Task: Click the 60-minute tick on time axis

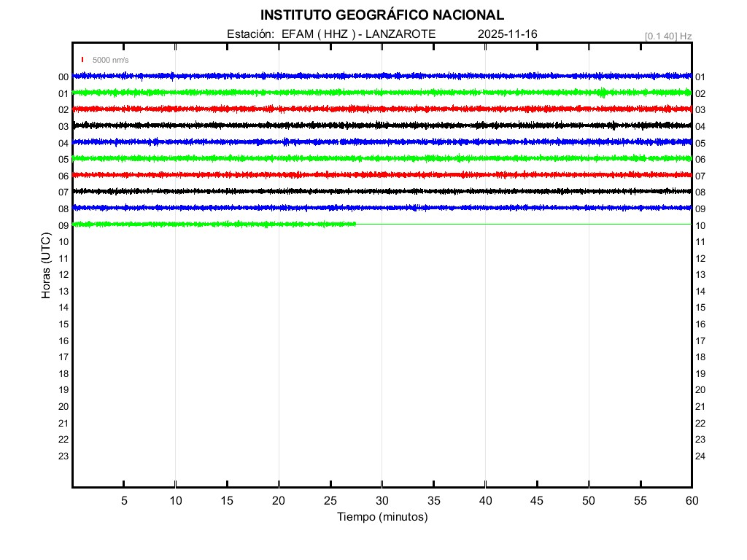Action: 691,501
